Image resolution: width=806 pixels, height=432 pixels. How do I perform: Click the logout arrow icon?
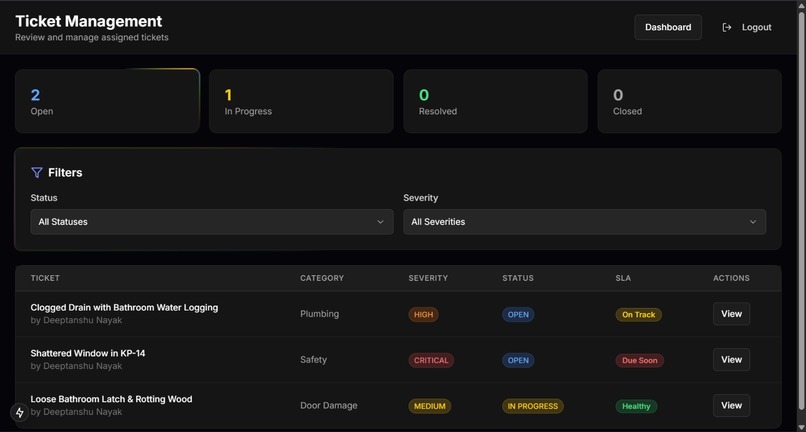[727, 27]
